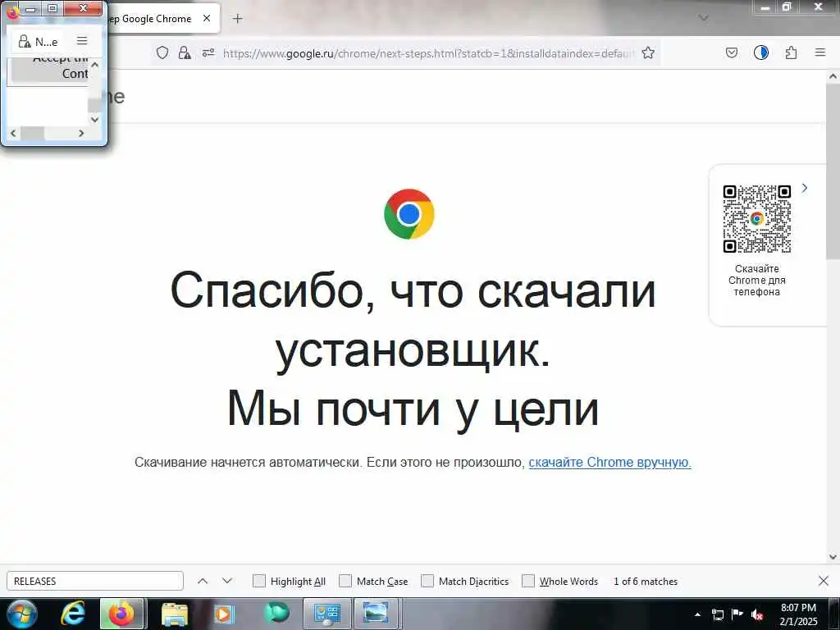Click small window scroll left arrow
840x630 pixels.
click(x=13, y=133)
